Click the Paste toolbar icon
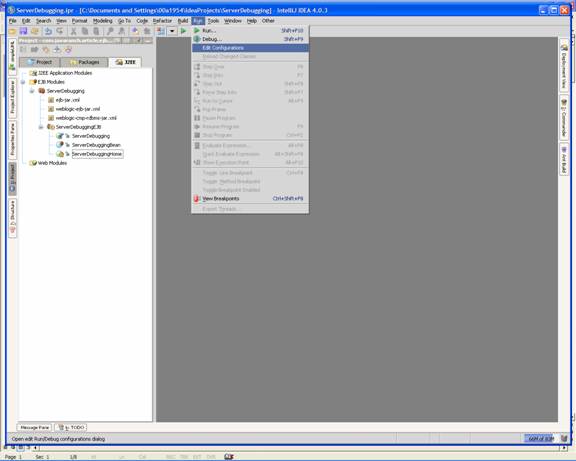576x461 pixels. click(96, 31)
